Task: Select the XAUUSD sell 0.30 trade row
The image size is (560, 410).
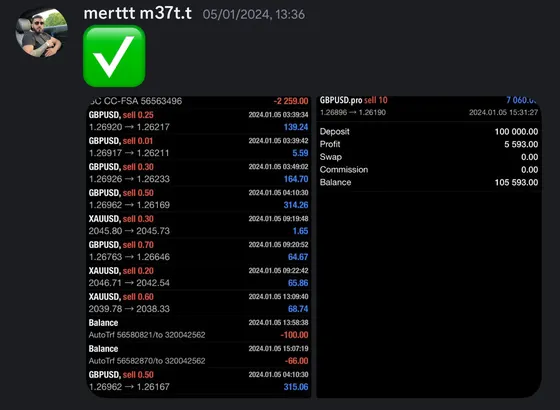Action: [199, 225]
